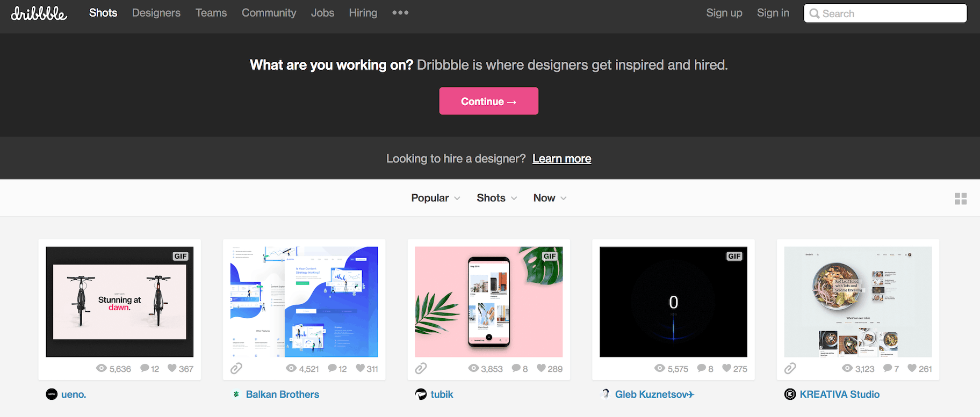Open attachment link icon on tubik shot
Viewport: 980px width, 417px height.
(421, 368)
